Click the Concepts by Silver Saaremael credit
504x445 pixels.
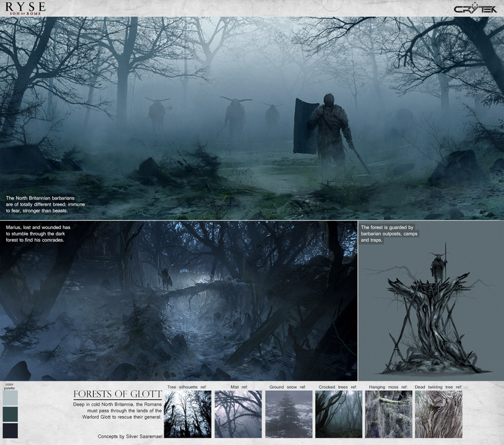(130, 436)
